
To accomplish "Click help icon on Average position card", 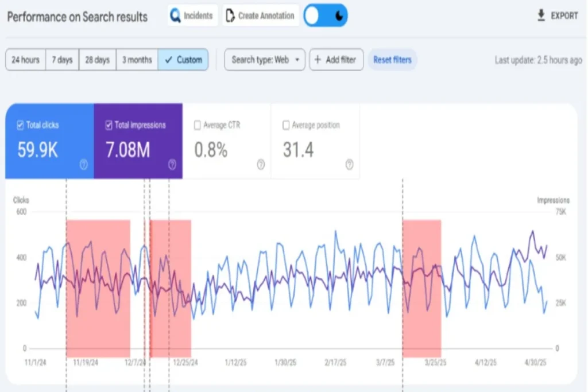I will click(349, 165).
